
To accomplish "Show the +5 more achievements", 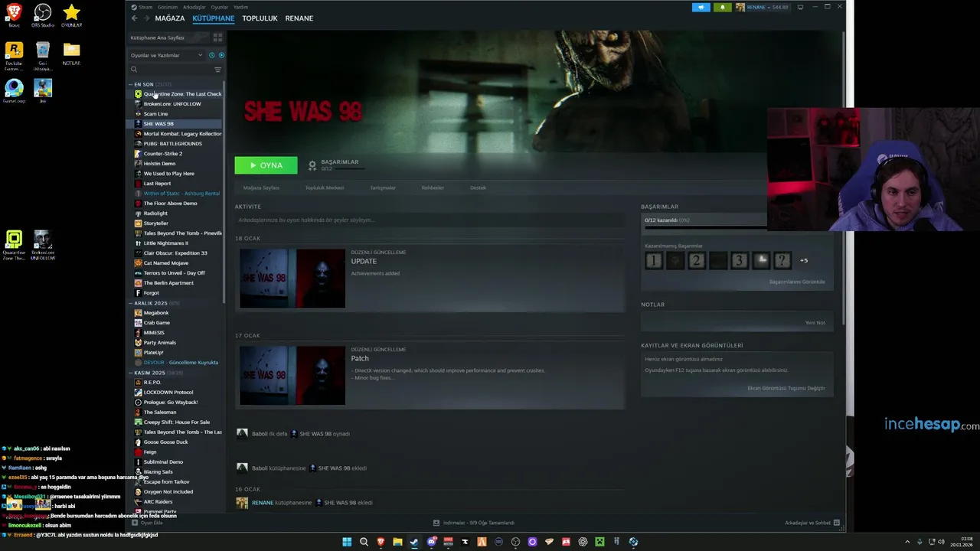I will tap(804, 261).
